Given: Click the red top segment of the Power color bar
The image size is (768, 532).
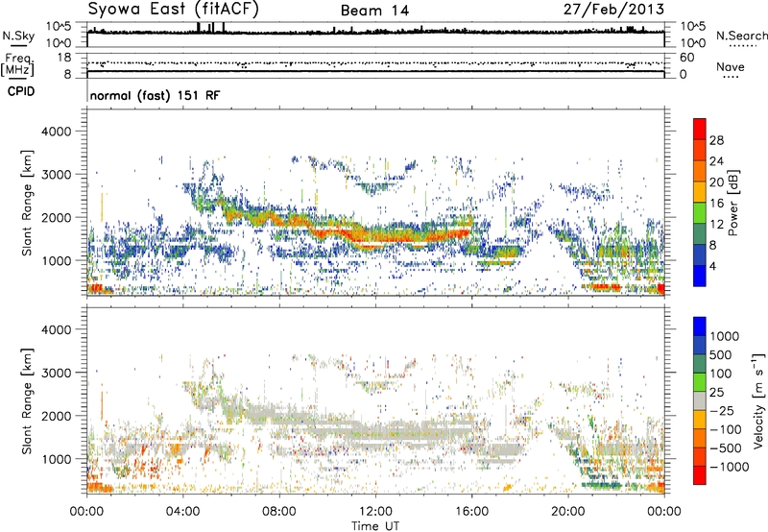Looking at the screenshot, I should click(x=700, y=129).
